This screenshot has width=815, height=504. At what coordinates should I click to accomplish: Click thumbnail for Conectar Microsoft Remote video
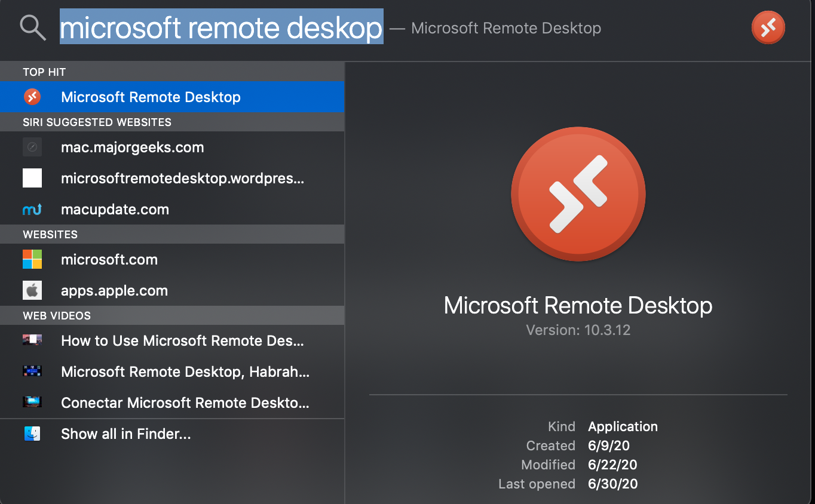point(32,402)
